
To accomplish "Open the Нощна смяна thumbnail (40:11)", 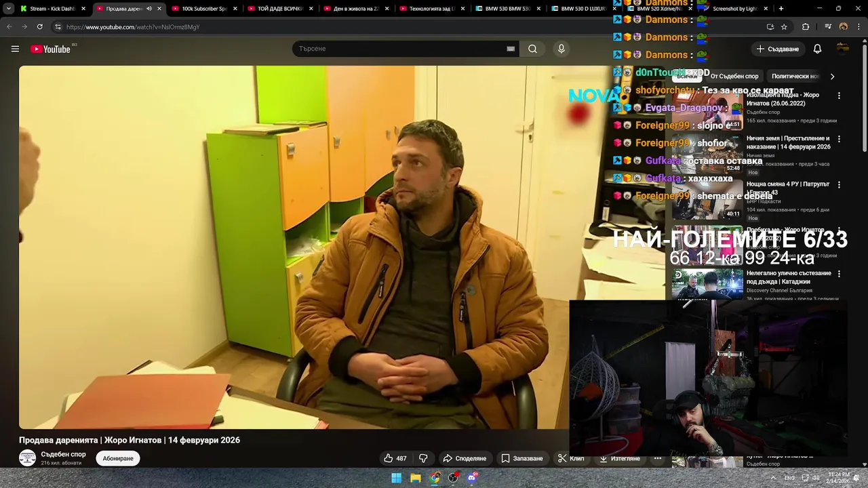I will click(707, 199).
